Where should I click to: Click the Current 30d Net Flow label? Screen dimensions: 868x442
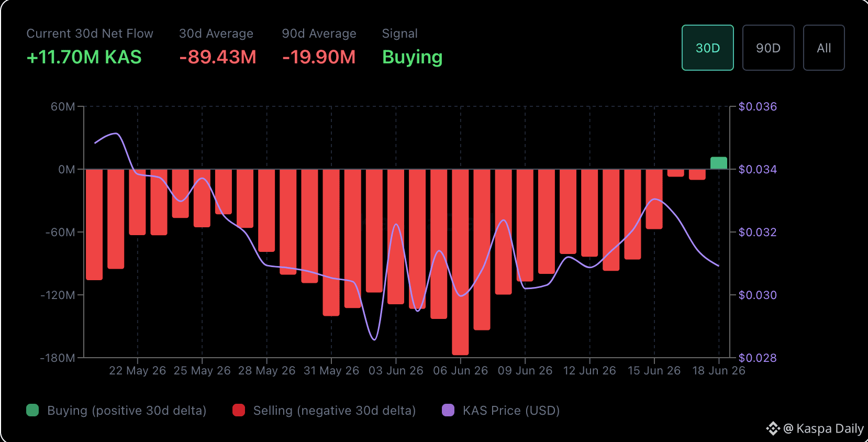tap(90, 34)
